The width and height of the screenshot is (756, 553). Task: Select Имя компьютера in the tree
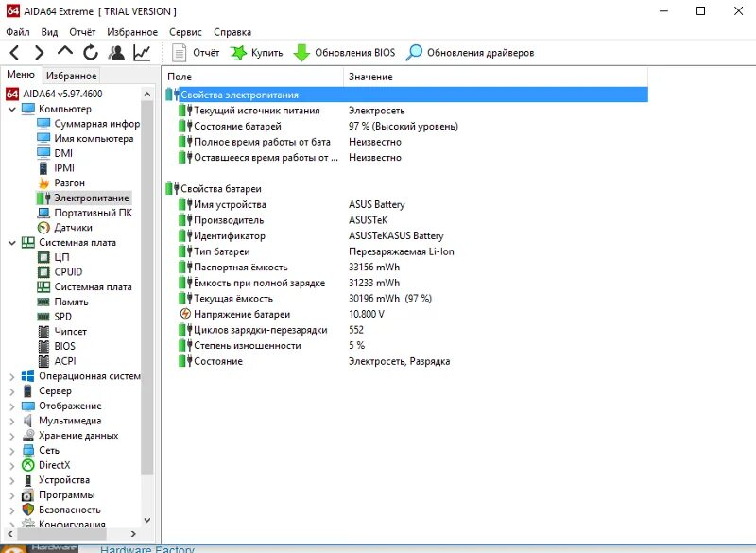pos(85,138)
